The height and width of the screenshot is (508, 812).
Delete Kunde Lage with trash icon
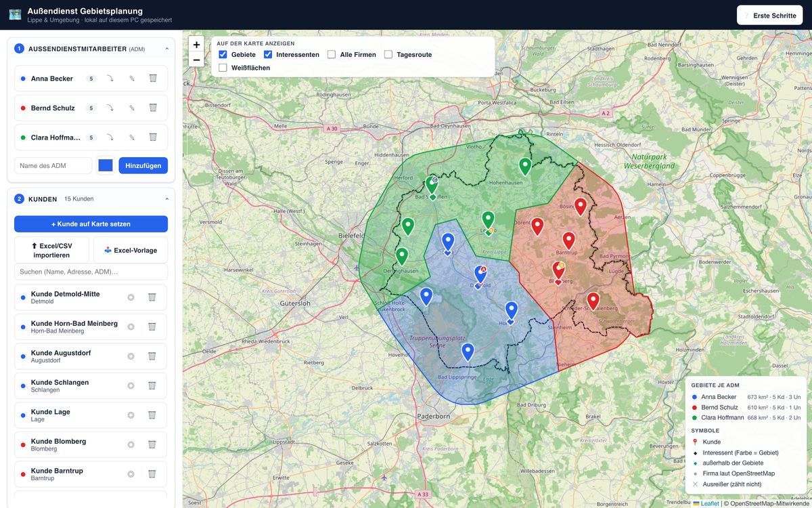[x=152, y=415]
